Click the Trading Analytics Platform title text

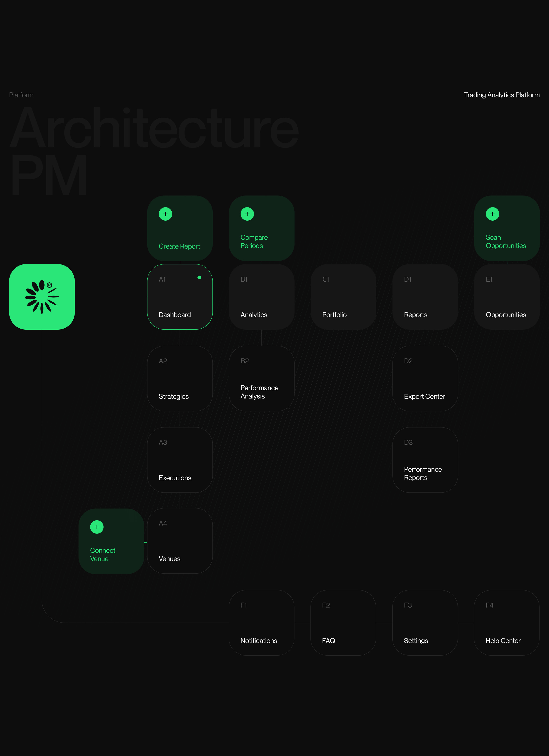click(x=502, y=95)
